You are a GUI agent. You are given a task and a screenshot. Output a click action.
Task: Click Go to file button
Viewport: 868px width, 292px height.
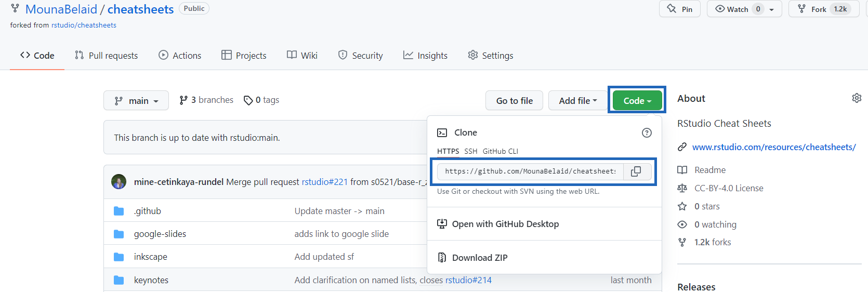coord(515,100)
